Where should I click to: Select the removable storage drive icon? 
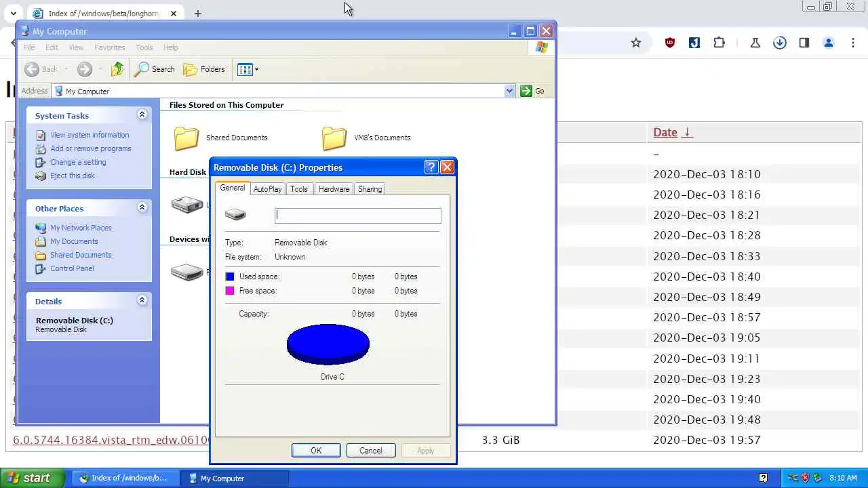coord(187,272)
